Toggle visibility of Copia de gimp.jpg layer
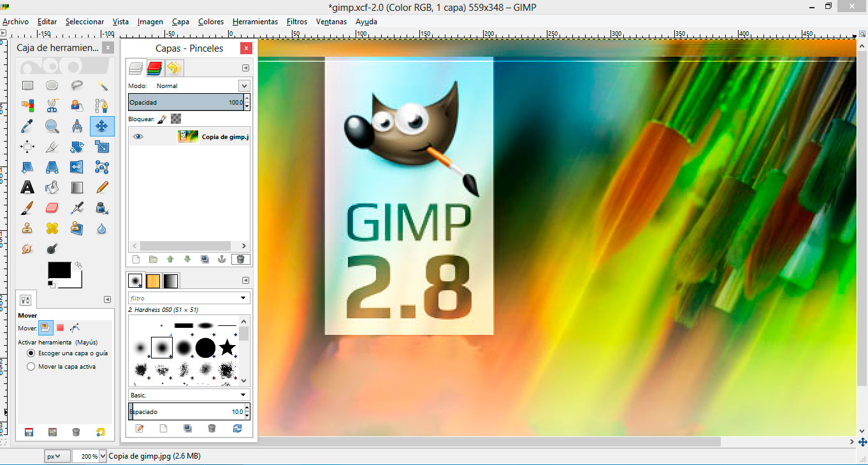 click(x=138, y=136)
